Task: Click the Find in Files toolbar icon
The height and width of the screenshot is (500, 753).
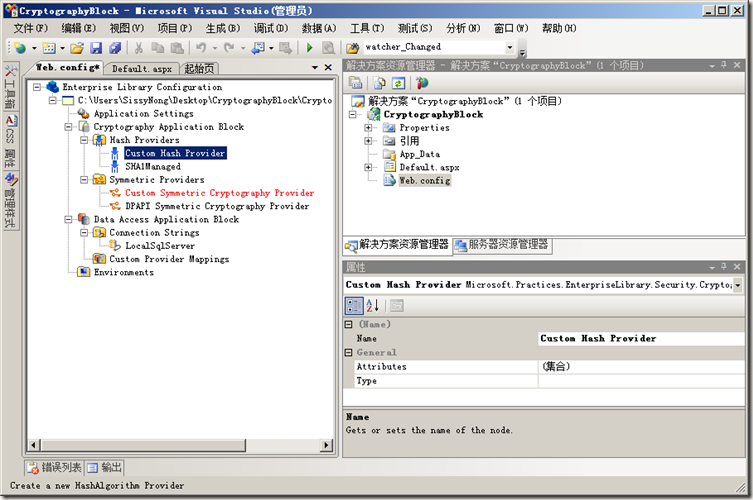Action: point(352,48)
